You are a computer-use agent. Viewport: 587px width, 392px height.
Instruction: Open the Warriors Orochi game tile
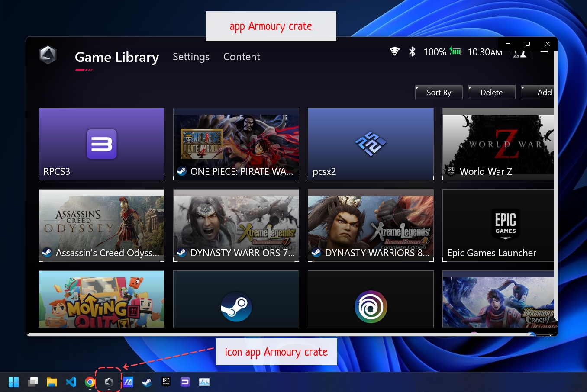[498, 299]
